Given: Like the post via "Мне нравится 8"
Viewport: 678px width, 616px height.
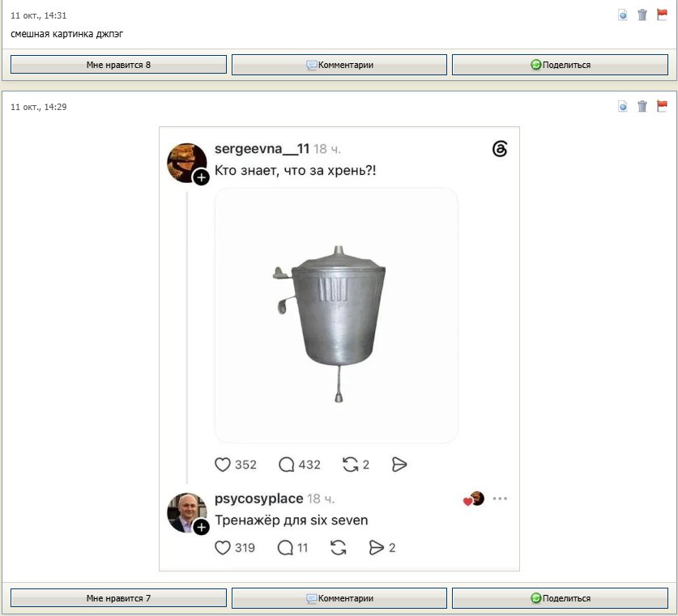Looking at the screenshot, I should click(118, 65).
